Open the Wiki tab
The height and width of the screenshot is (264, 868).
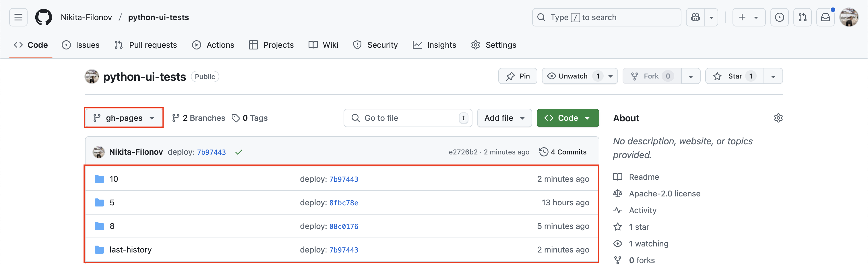coord(323,45)
